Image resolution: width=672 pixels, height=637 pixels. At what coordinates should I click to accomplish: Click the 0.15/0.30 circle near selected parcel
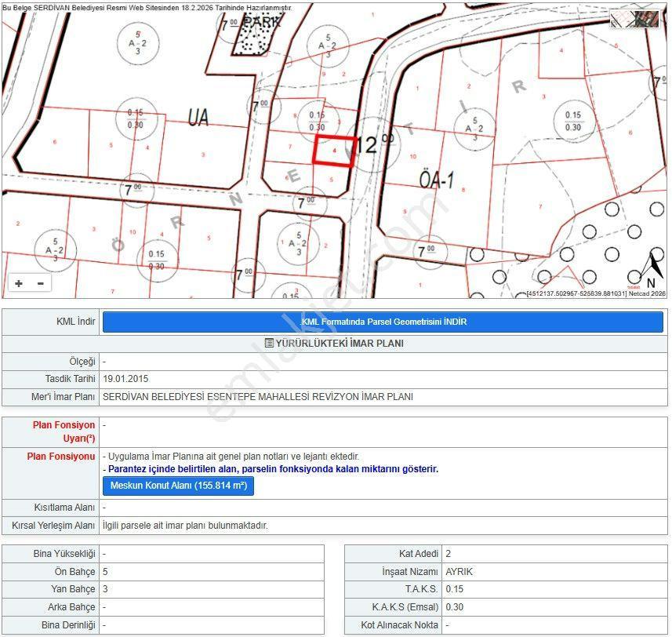coord(318,122)
